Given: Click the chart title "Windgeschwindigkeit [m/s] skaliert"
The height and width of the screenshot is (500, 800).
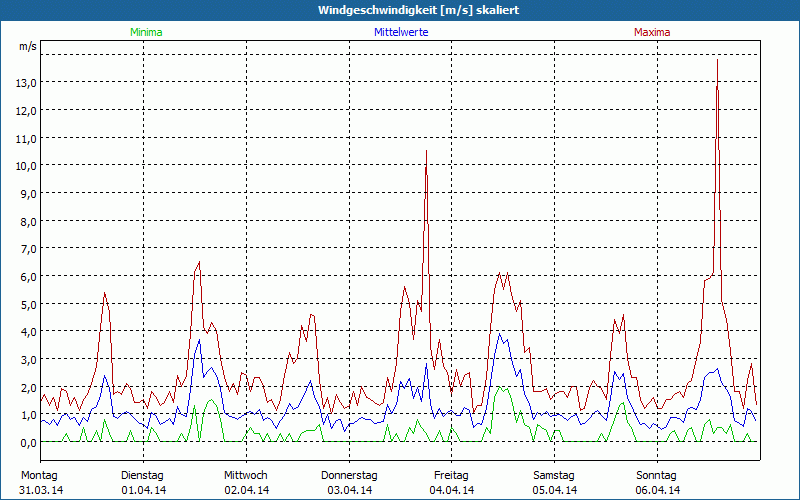Looking at the screenshot, I should 418,10.
